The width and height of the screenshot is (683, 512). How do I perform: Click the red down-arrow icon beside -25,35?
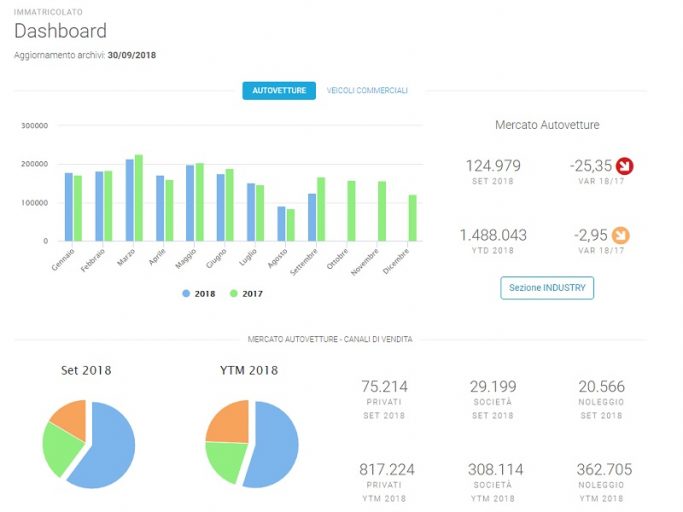[x=624, y=166]
